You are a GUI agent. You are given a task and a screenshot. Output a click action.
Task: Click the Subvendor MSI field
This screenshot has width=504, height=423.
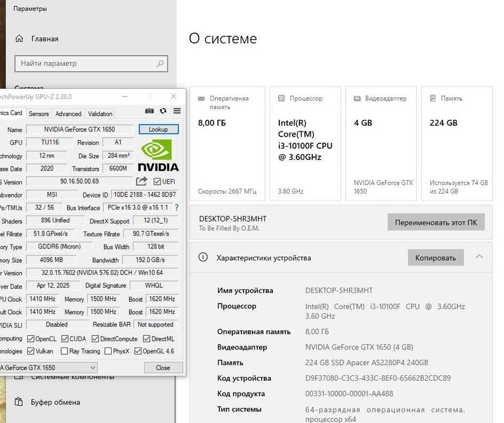coord(52,195)
